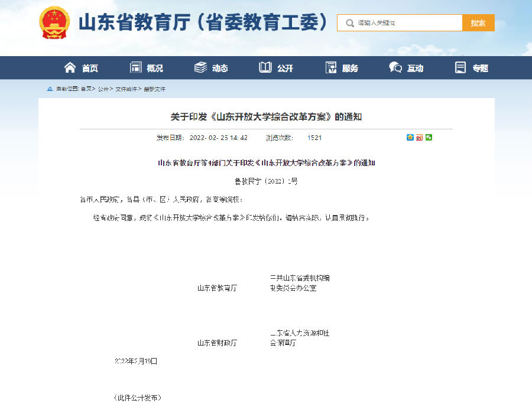Click the house icon beside 首页 in navigation
Screen dimensions: 532x407
pyautogui.click(x=70, y=68)
